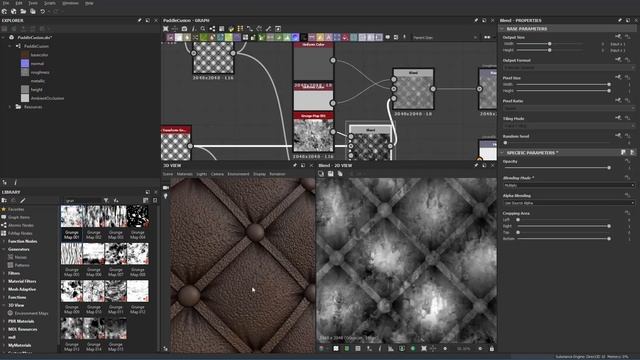Click the camera snapshot icon in graph toolbar
640x360 pixels.
[x=184, y=29]
